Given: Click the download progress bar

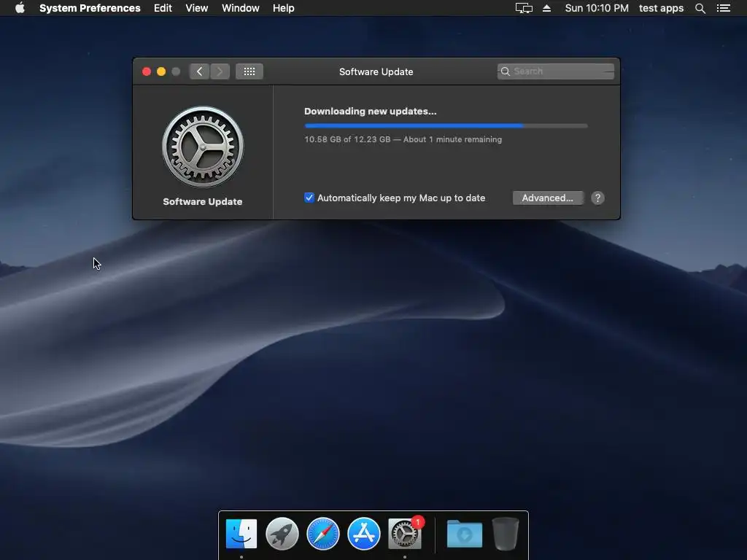Looking at the screenshot, I should point(446,125).
